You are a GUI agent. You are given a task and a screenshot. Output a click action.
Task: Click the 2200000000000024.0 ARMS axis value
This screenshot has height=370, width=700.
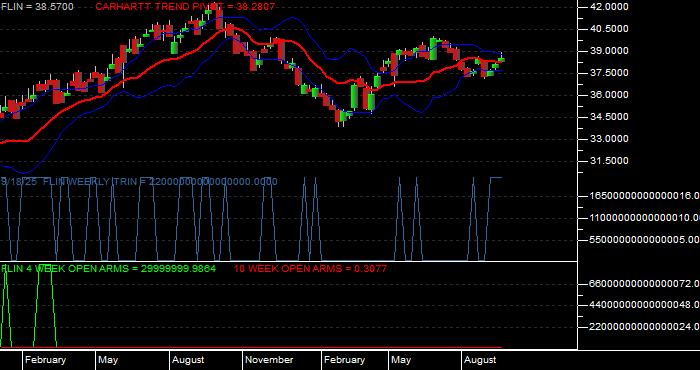(645, 327)
